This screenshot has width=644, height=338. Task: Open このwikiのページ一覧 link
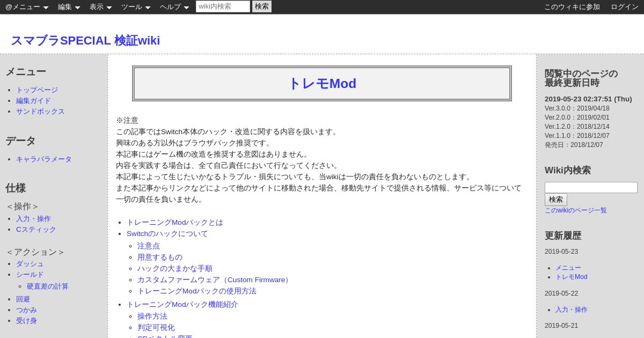(576, 211)
